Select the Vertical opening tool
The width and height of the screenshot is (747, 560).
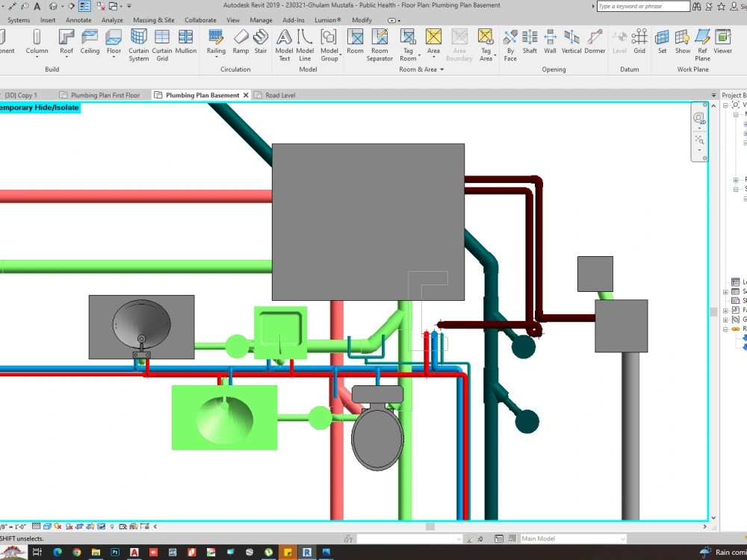571,42
